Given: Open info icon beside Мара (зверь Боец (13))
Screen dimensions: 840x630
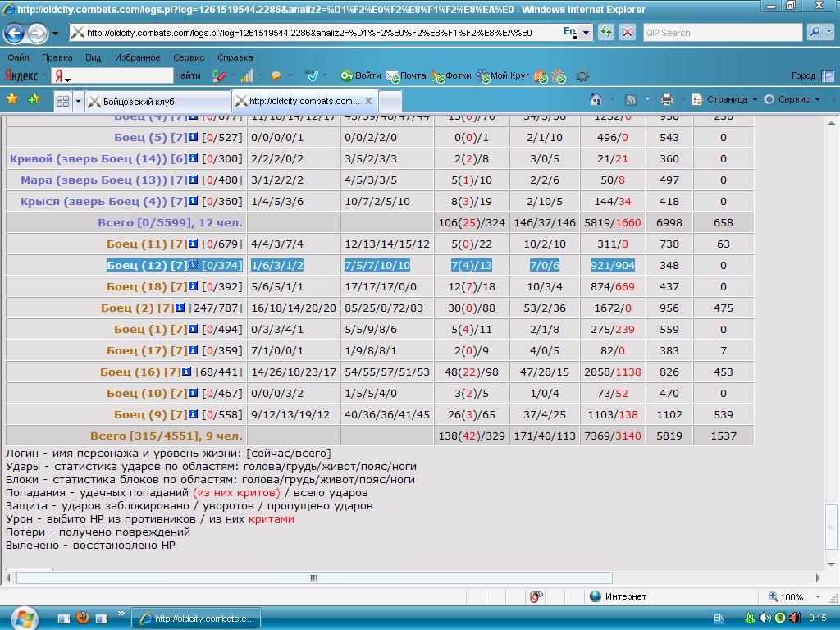Looking at the screenshot, I should coord(193,180).
